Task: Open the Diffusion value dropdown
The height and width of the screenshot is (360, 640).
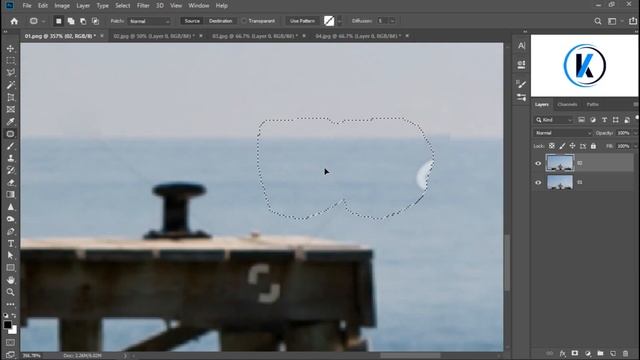Action: pos(392,21)
